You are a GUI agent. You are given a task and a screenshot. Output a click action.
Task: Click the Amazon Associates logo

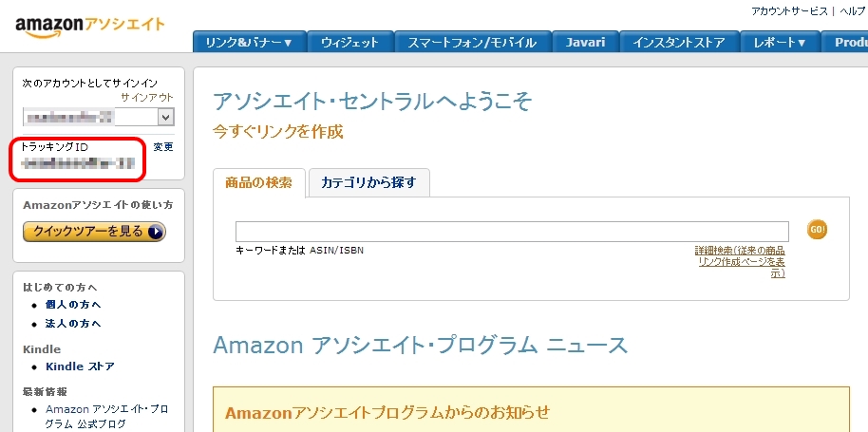click(x=90, y=26)
